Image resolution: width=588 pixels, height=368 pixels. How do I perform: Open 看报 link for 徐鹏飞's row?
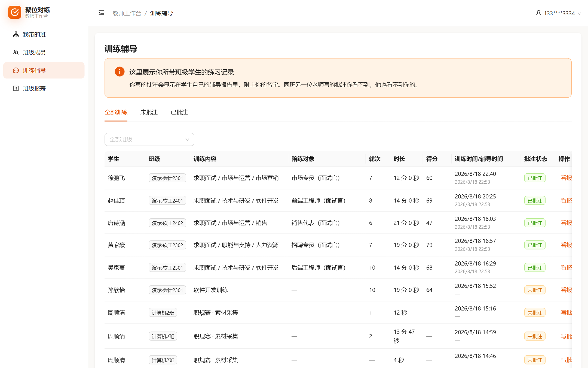pyautogui.click(x=566, y=178)
